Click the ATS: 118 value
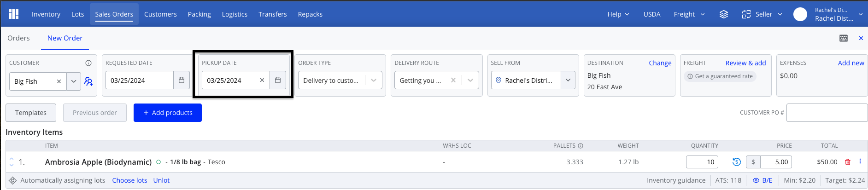This screenshot has height=190, width=868. 728,180
